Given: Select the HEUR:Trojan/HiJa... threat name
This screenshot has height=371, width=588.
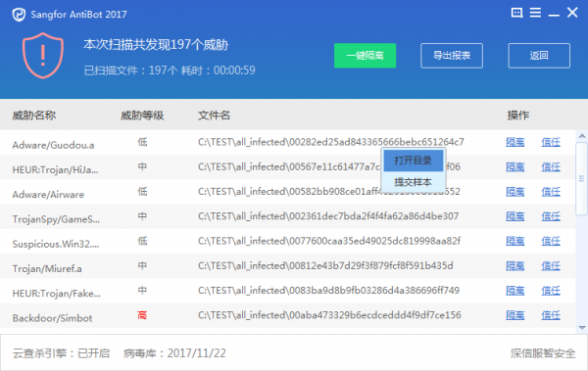Looking at the screenshot, I should tap(56, 169).
